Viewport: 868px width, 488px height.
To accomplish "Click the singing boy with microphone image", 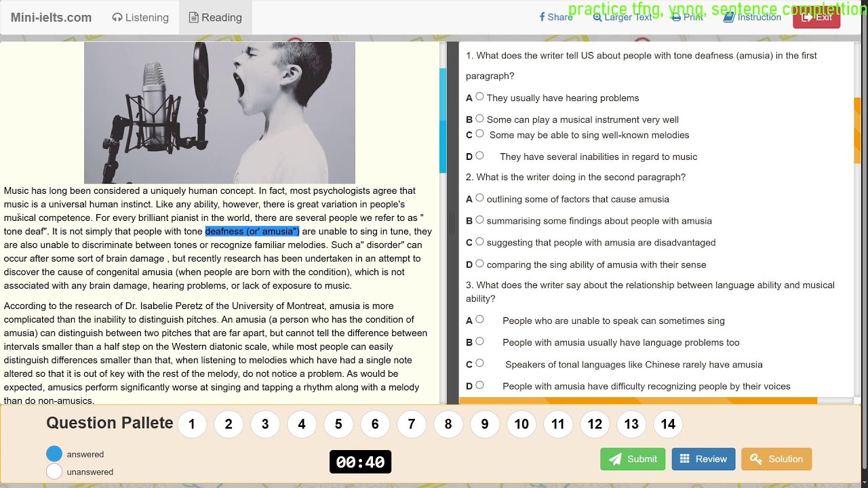I will [220, 113].
